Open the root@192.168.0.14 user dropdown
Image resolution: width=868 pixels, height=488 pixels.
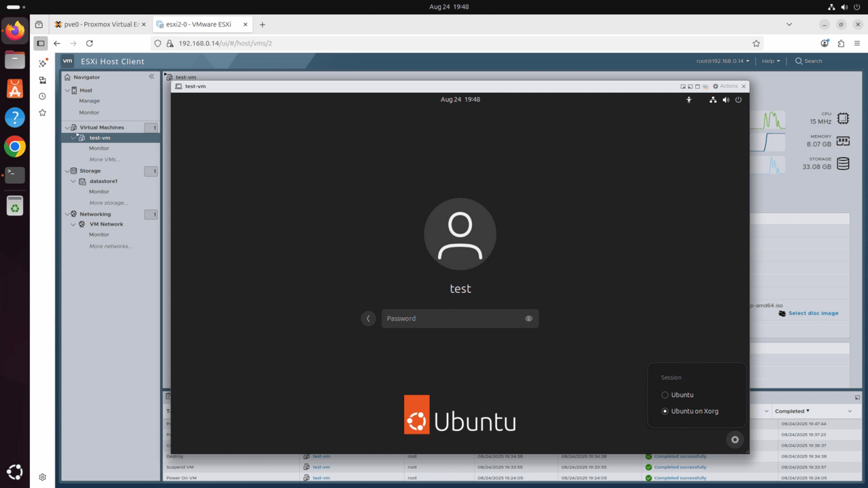723,61
